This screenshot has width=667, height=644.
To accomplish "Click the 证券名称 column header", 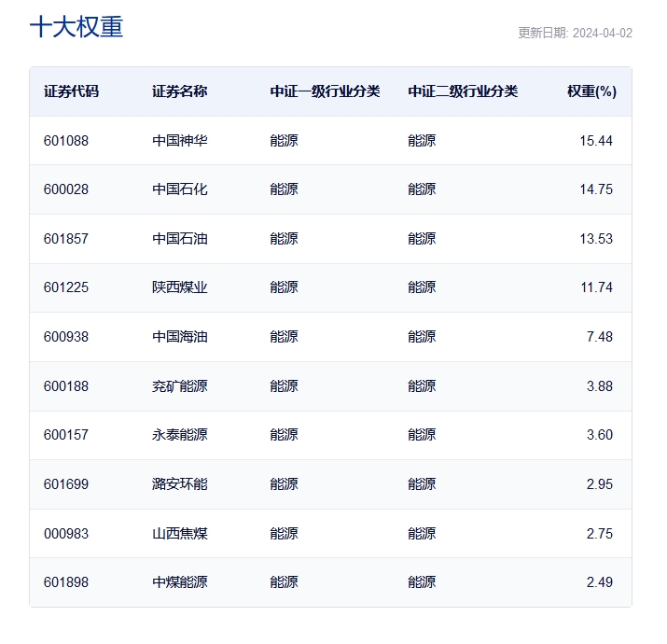I will point(179,91).
